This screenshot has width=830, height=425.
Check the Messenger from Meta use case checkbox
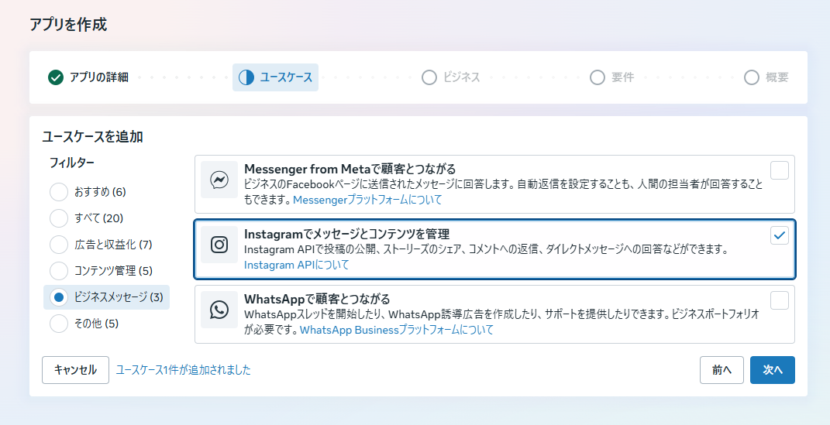779,171
